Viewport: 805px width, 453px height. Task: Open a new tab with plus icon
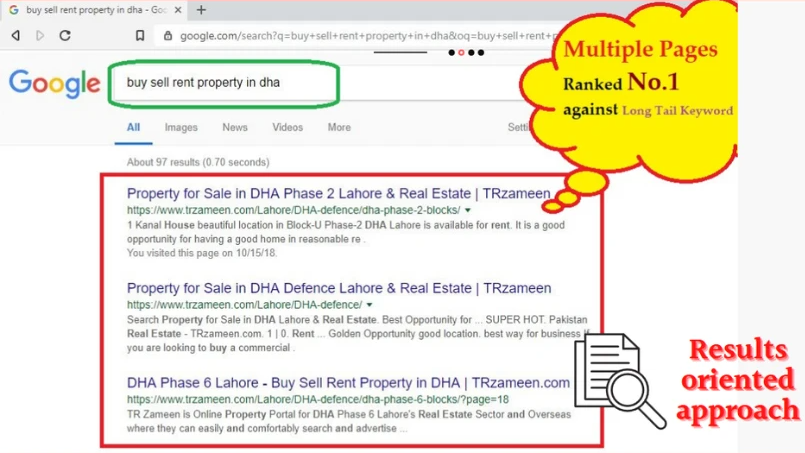[x=201, y=10]
